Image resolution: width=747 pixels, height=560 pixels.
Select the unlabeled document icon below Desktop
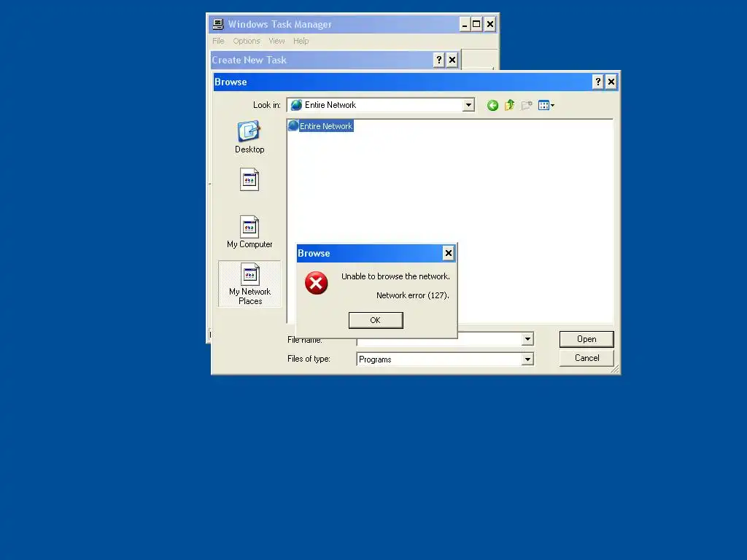tap(249, 179)
